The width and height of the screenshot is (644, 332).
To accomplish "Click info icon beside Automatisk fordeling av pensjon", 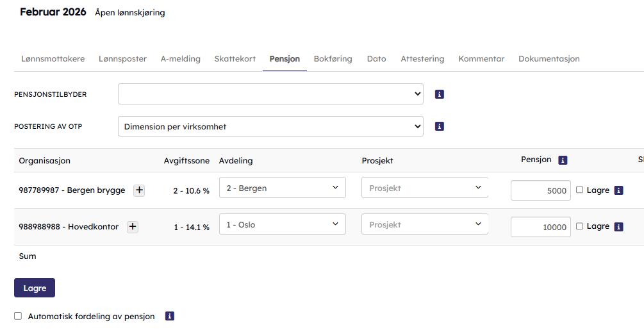I will 170,316.
